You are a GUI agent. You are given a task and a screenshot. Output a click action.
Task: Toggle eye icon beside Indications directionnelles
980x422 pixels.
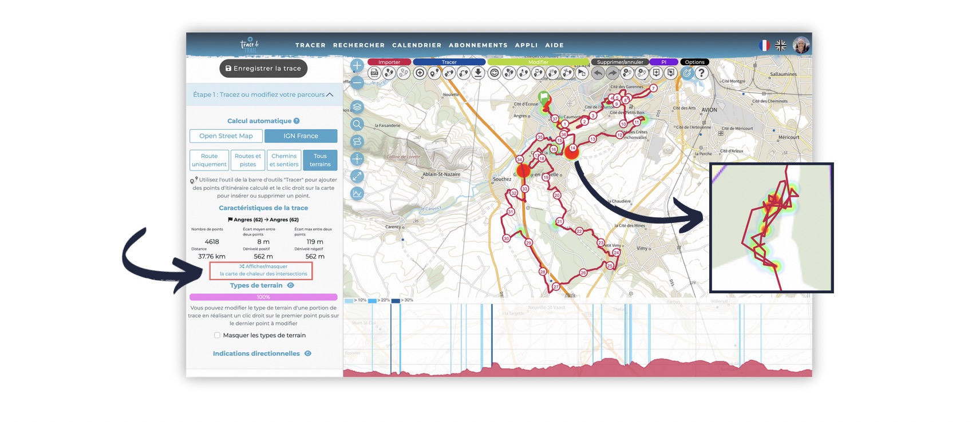point(308,353)
